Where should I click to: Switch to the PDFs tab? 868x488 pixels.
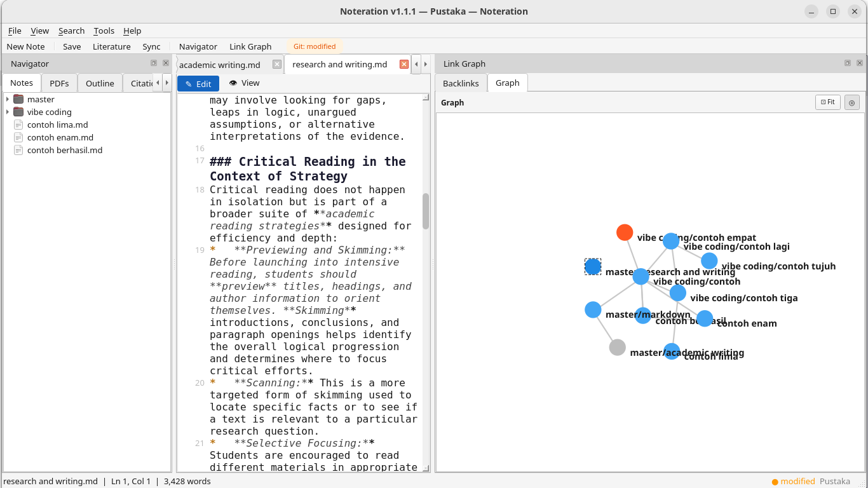[59, 83]
